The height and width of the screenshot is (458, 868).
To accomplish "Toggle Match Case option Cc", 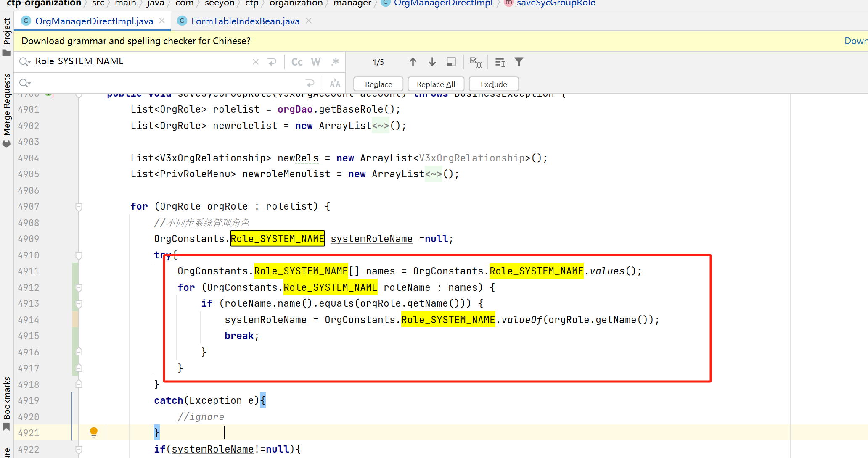I will click(x=297, y=62).
